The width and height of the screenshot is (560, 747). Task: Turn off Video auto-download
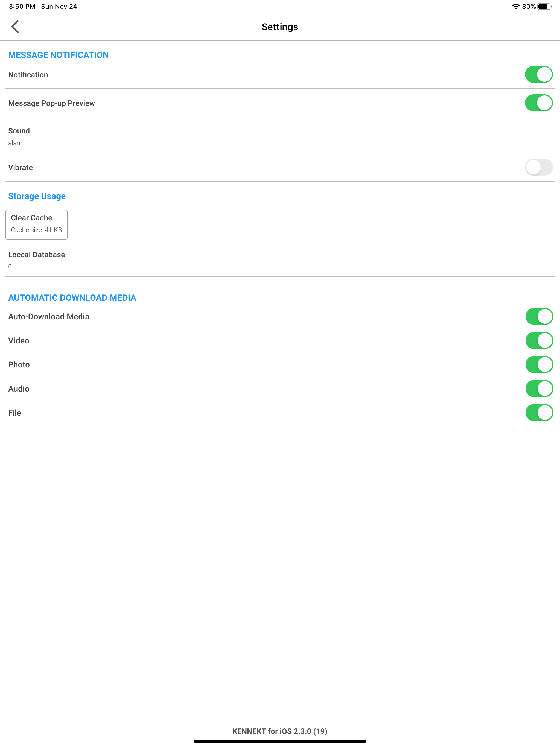point(539,340)
